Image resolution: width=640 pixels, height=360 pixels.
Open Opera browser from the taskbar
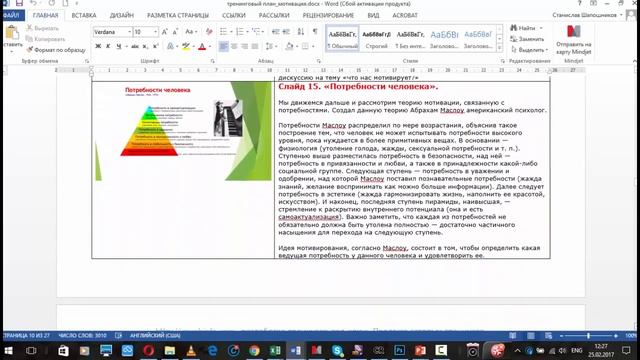pyautogui.click(x=149, y=350)
